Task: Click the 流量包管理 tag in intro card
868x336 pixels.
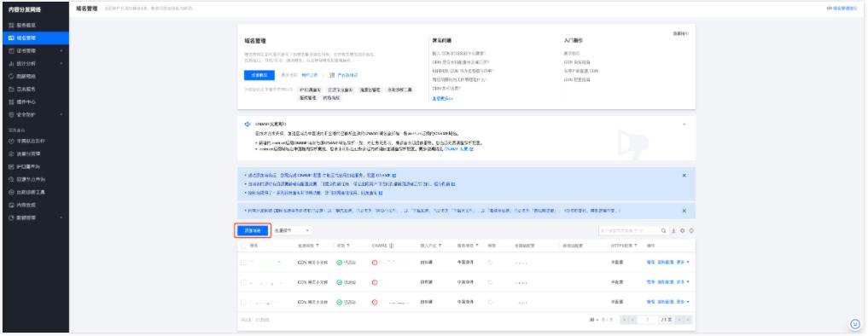Action: tap(370, 90)
